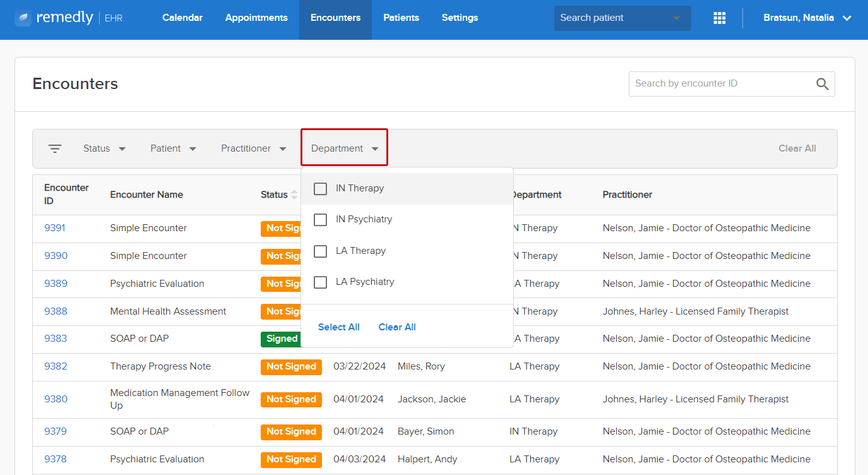Click Select All in Department dropdown
868x475 pixels.
click(338, 327)
